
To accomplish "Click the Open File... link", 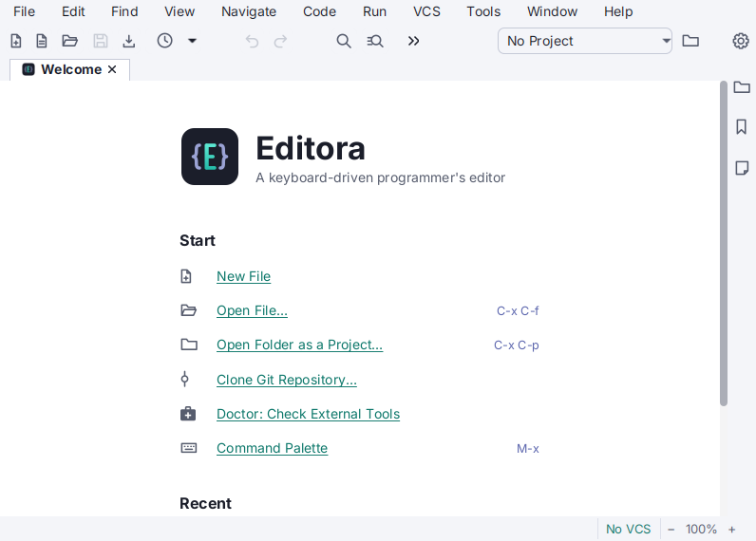I will point(252,310).
